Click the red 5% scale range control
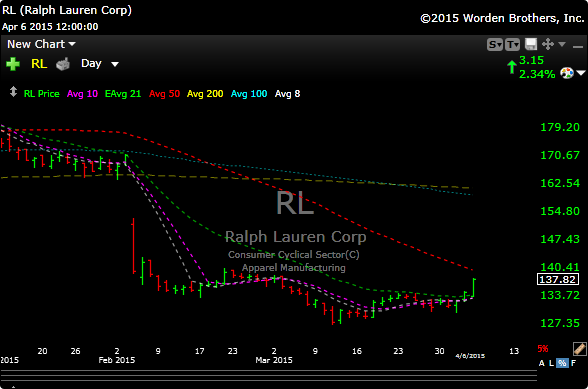The image size is (588, 389). pos(543,348)
